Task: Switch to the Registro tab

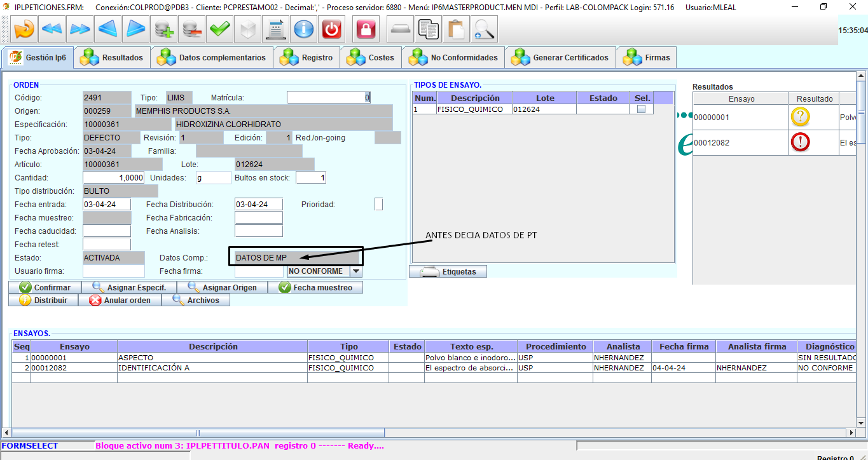Action: (307, 58)
